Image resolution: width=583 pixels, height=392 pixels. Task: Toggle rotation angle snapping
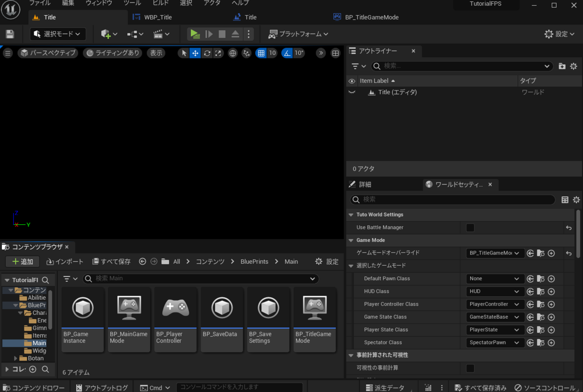287,53
